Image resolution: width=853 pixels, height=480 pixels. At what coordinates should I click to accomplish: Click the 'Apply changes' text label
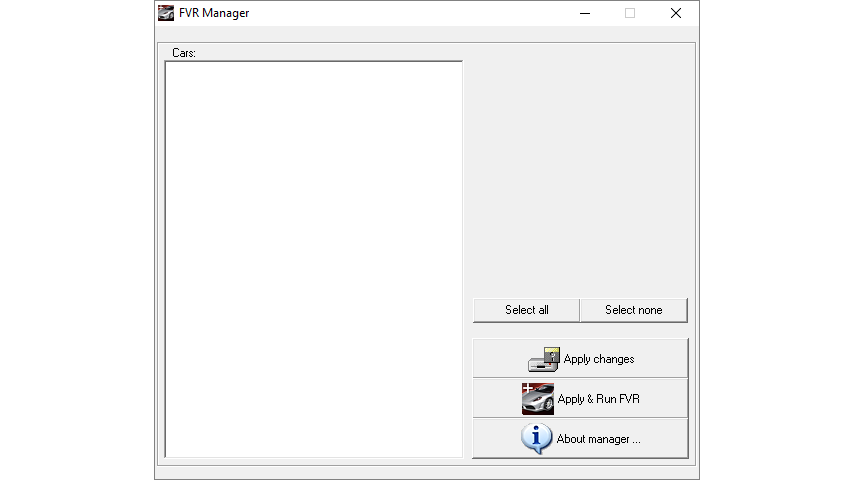click(598, 359)
